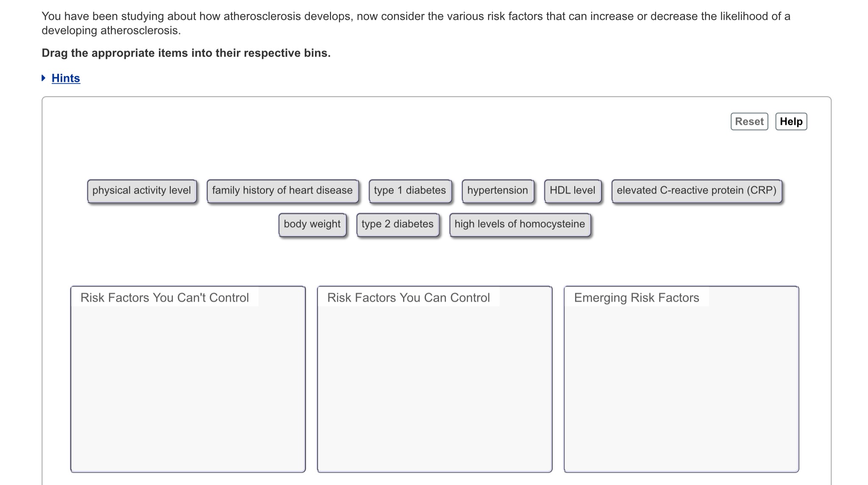Choose the 'HDL level' item
The height and width of the screenshot is (485, 868).
(572, 191)
